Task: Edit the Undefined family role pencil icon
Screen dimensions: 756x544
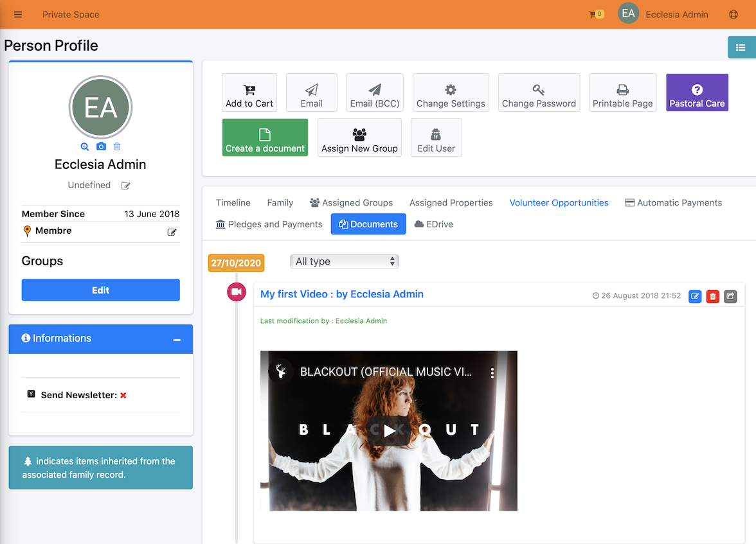Action: tap(125, 186)
